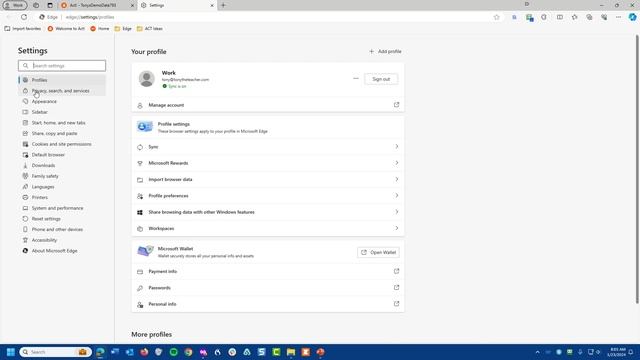Click the Downloads sidebar icon
The image size is (640, 360).
(x=25, y=165)
